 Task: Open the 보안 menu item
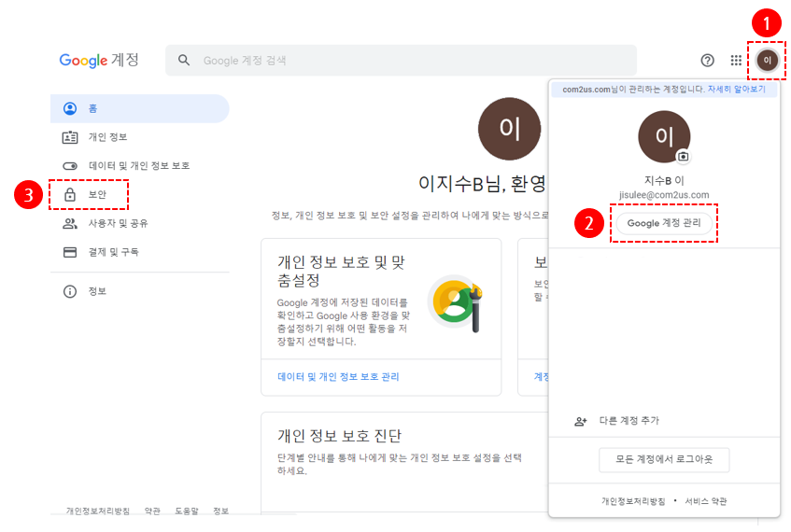[x=140, y=195]
